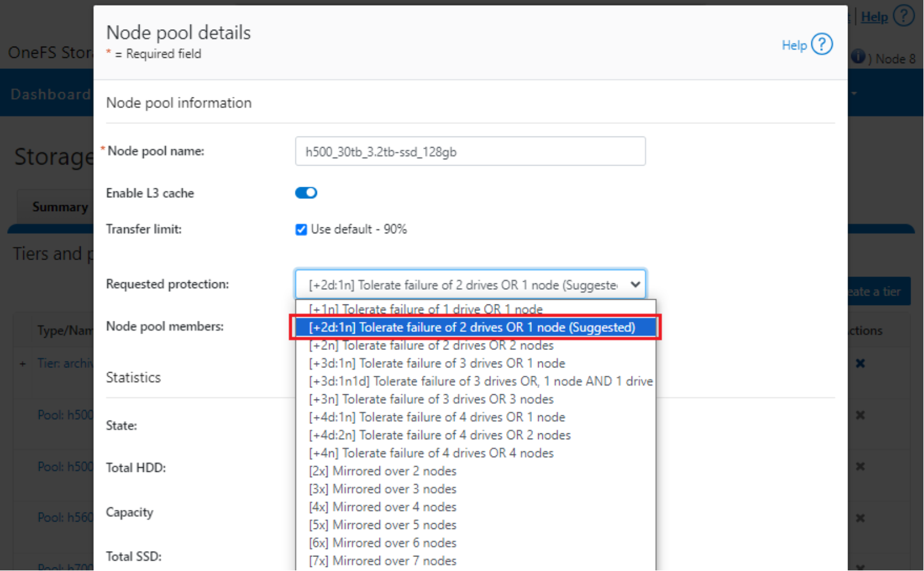This screenshot has height=571, width=924.
Task: Click the info icon beside Node 8
Action: pos(858,57)
